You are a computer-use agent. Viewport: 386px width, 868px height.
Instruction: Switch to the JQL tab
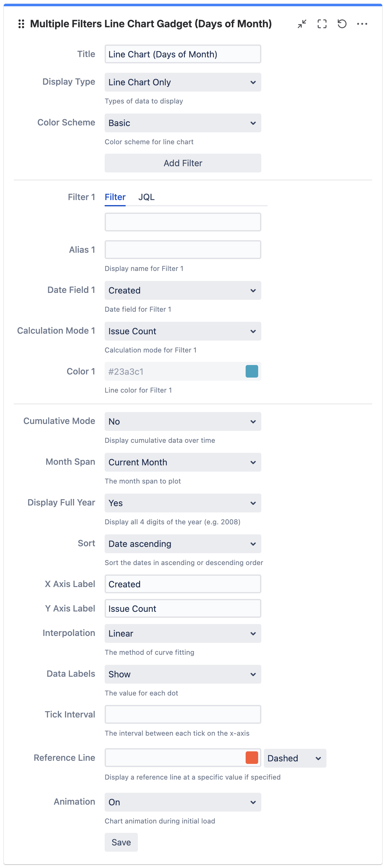pyautogui.click(x=146, y=197)
